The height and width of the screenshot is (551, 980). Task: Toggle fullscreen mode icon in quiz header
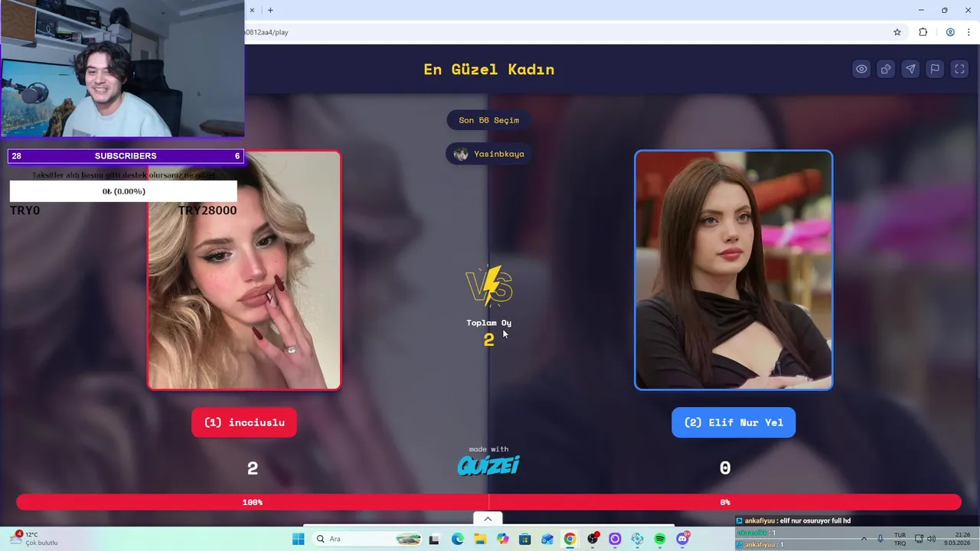click(959, 69)
